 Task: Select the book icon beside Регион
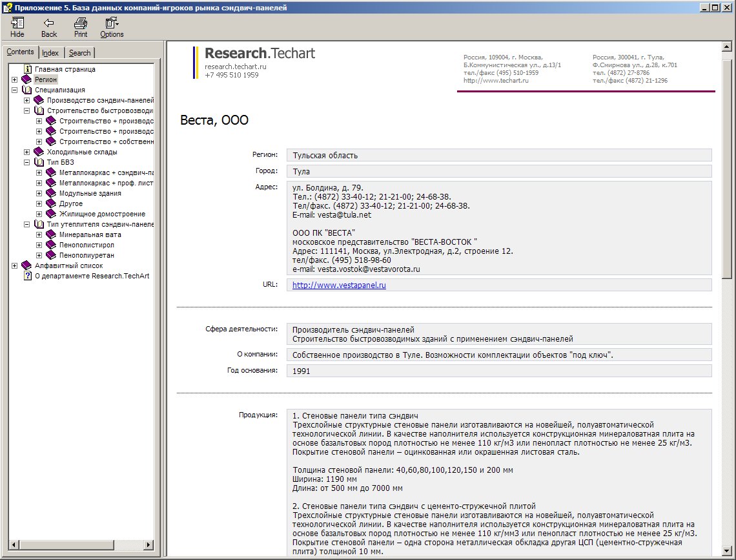pos(26,79)
